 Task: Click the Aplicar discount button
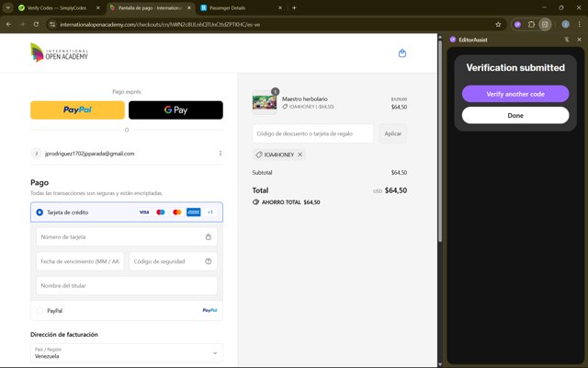click(x=392, y=133)
